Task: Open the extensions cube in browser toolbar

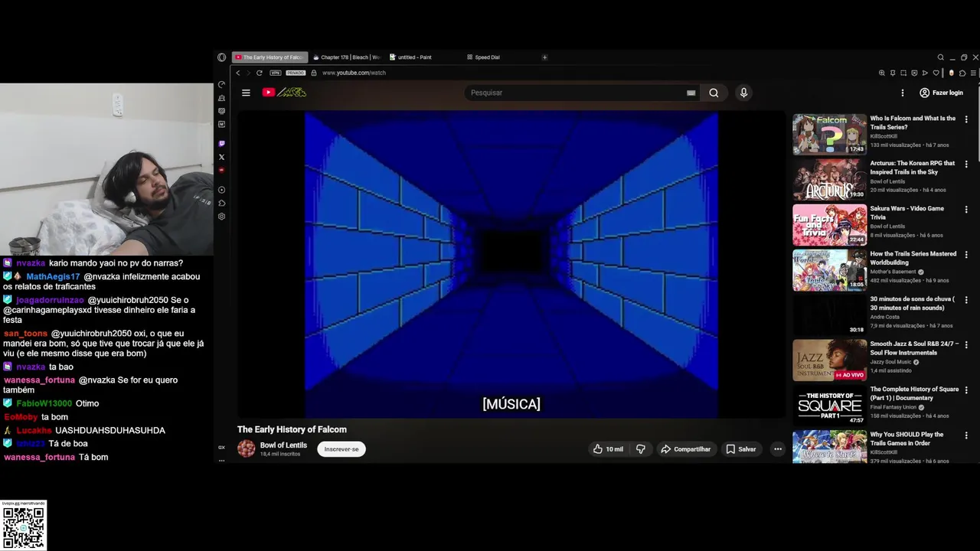Action: point(962,73)
